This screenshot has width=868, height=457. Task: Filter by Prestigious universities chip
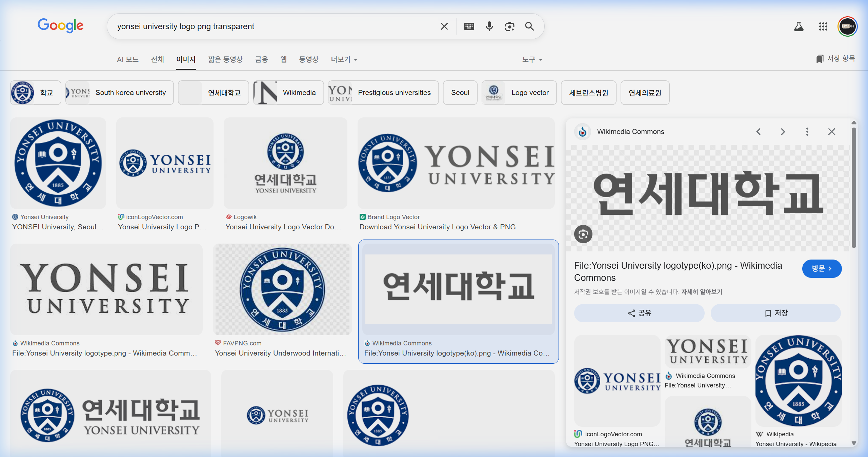coord(383,93)
